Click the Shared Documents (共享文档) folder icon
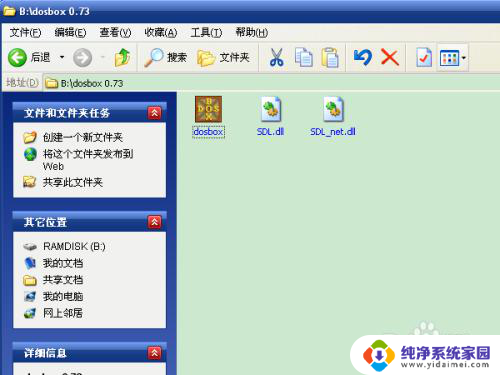 pyautogui.click(x=30, y=280)
